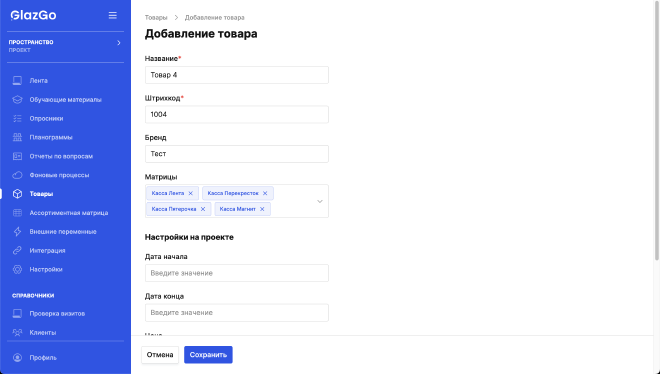Viewport: 660px width, 374px height.
Task: Click the Интеграция link icon
Action: (17, 250)
